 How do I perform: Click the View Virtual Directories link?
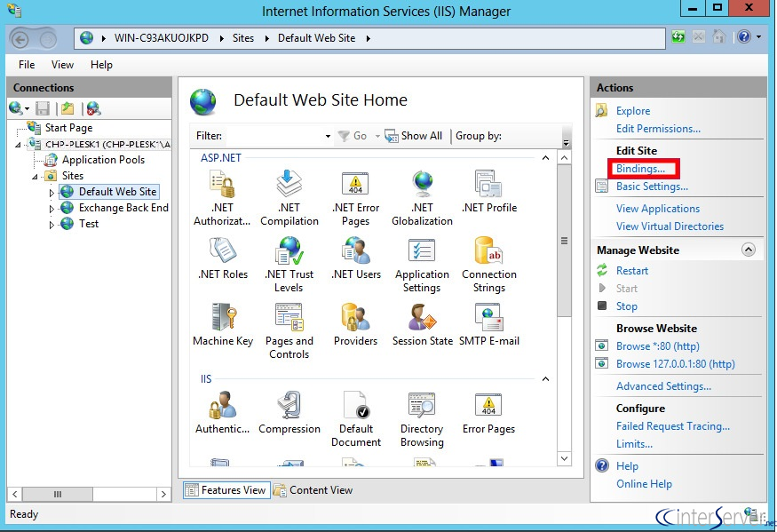[x=670, y=226]
